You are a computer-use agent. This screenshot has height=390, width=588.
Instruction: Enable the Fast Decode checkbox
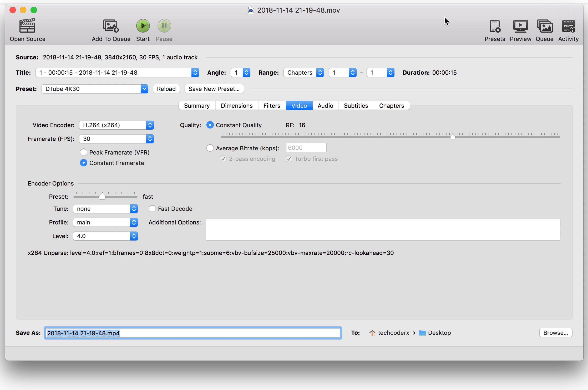(x=152, y=209)
